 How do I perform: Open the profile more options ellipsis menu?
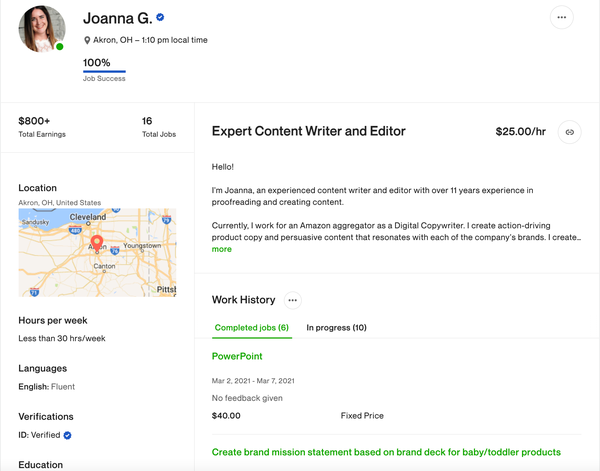[x=562, y=17]
